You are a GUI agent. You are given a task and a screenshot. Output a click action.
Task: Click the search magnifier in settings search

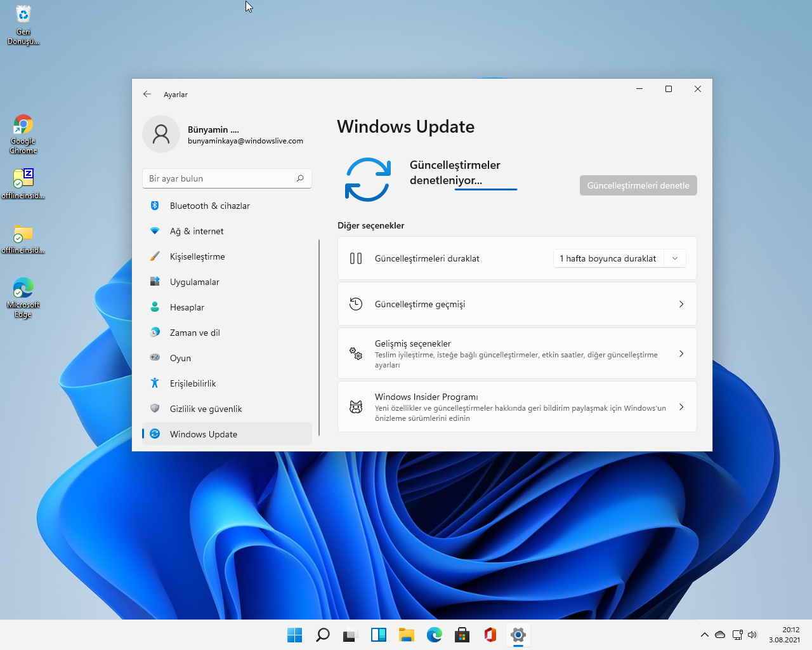(300, 178)
